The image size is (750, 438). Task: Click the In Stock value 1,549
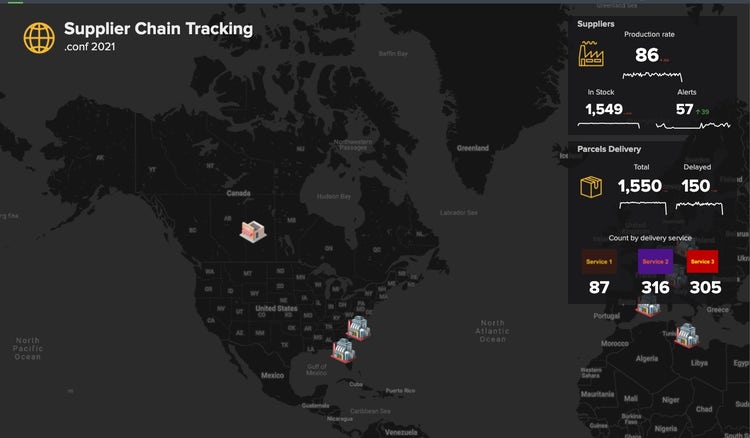pyautogui.click(x=604, y=109)
